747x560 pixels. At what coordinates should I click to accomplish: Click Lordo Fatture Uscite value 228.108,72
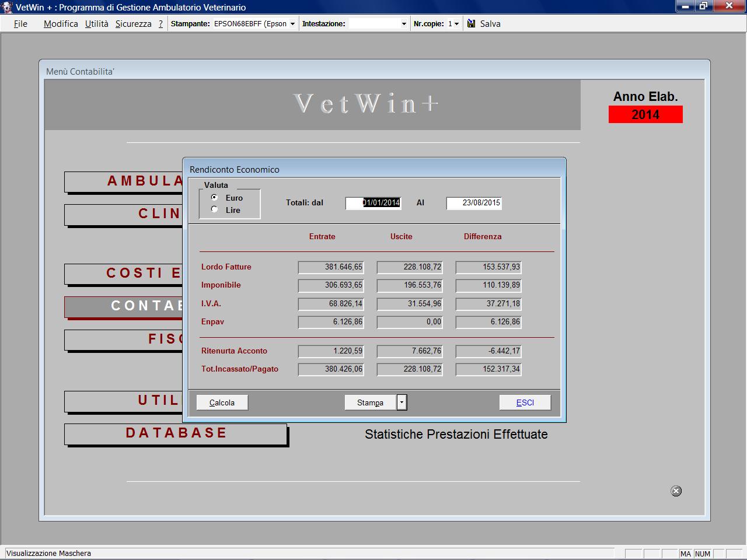[x=410, y=267]
